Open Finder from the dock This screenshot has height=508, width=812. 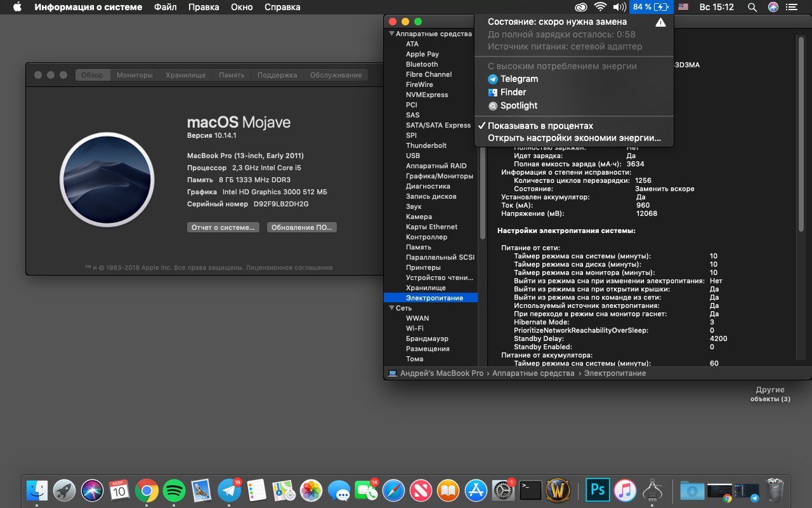[x=37, y=490]
